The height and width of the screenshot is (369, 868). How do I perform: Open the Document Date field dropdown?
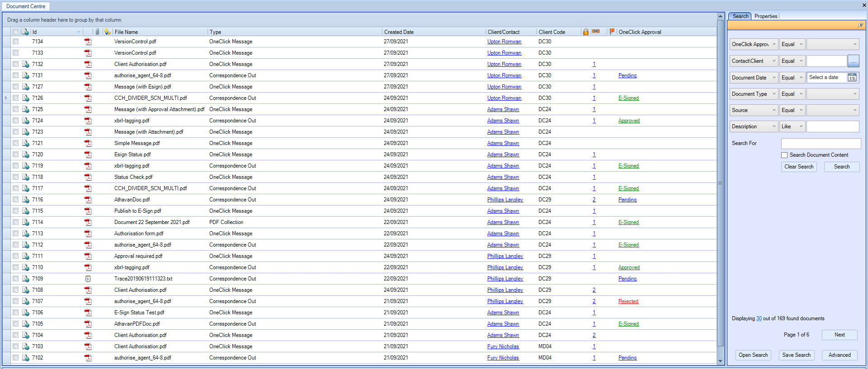754,78
